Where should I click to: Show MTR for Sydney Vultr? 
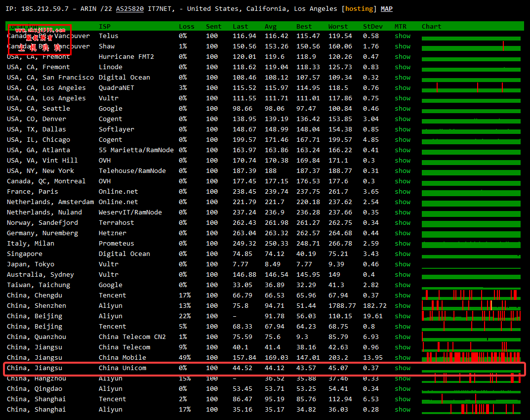[x=403, y=274]
